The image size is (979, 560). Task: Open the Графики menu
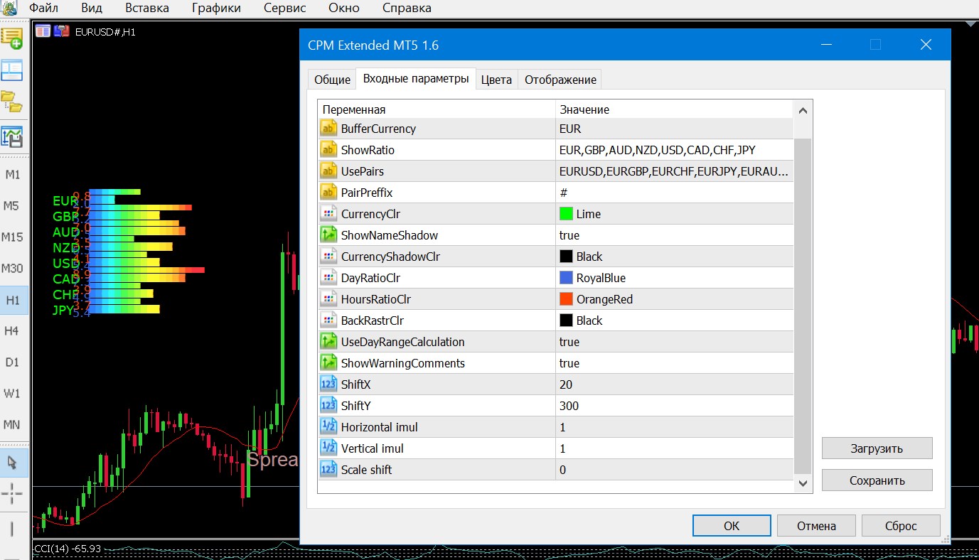[x=216, y=9]
